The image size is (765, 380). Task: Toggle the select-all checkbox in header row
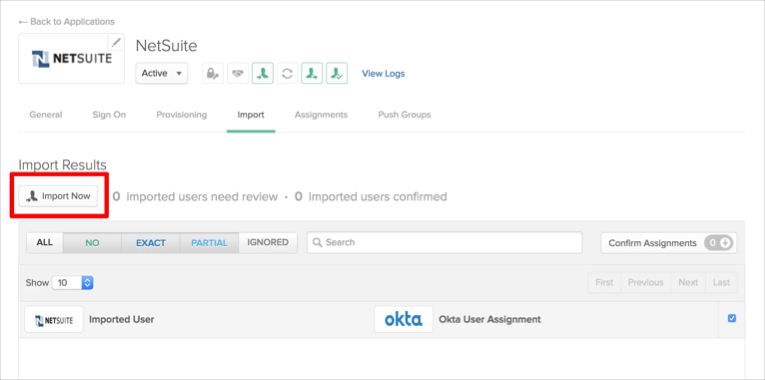coord(731,319)
